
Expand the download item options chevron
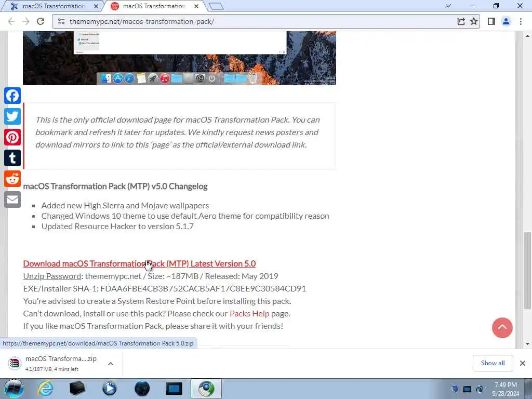[x=111, y=363]
